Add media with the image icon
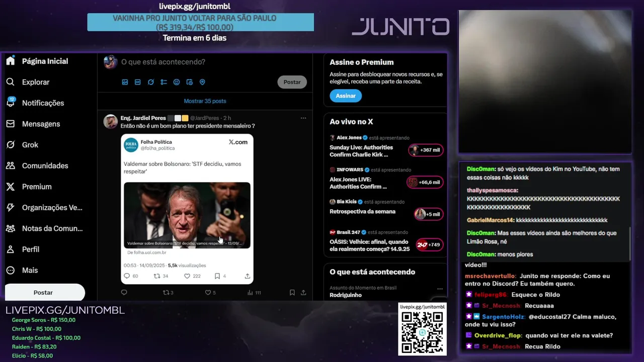The width and height of the screenshot is (644, 362). (x=125, y=82)
